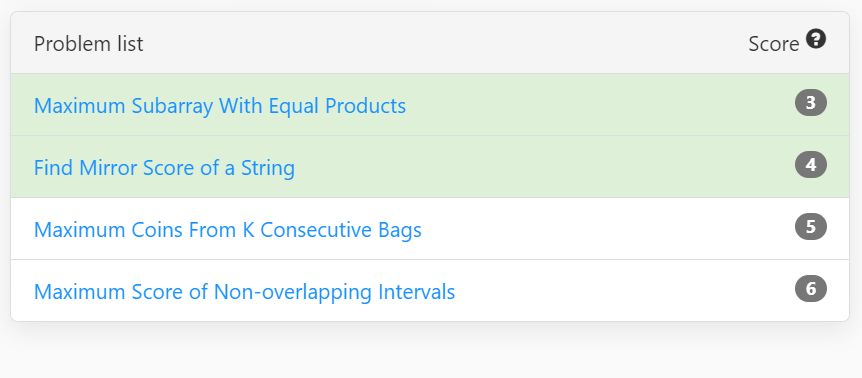Click the score badge showing 3
Viewport: 862px width, 378px height.
click(810, 103)
